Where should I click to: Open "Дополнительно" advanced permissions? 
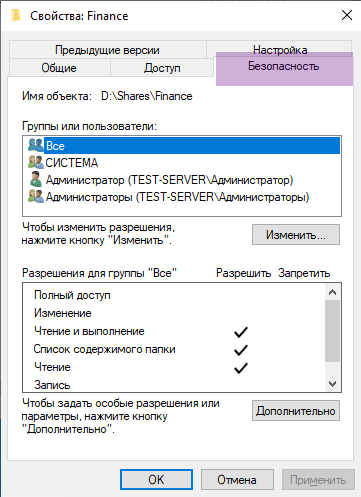(x=296, y=411)
